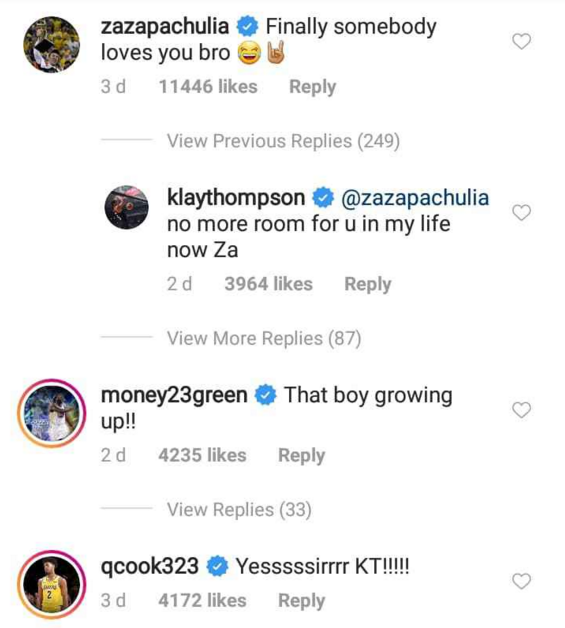Reply to qcook323's comment
565x628 pixels.
click(x=302, y=601)
